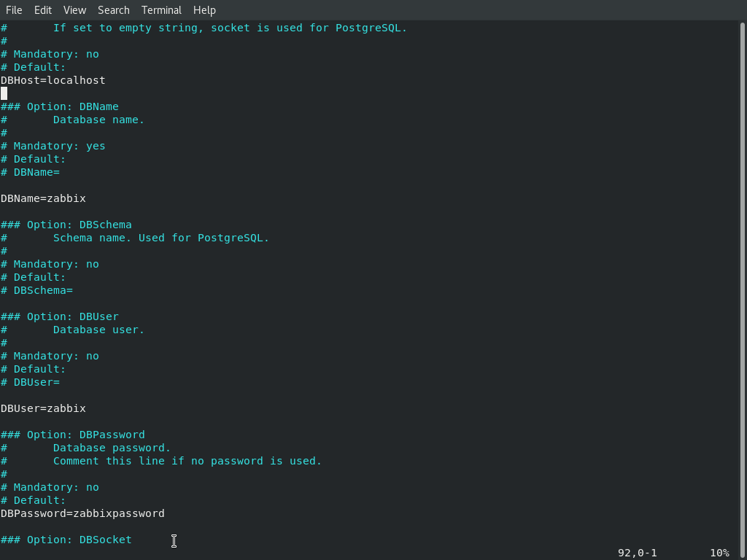The image size is (747, 560).
Task: Open the Terminal menu
Action: [161, 10]
